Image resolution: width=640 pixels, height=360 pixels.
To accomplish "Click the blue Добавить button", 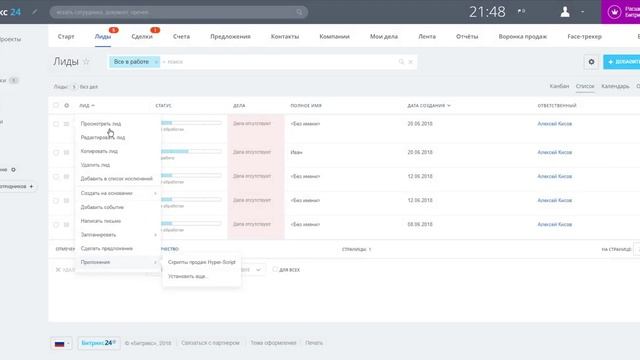I will pyautogui.click(x=622, y=62).
